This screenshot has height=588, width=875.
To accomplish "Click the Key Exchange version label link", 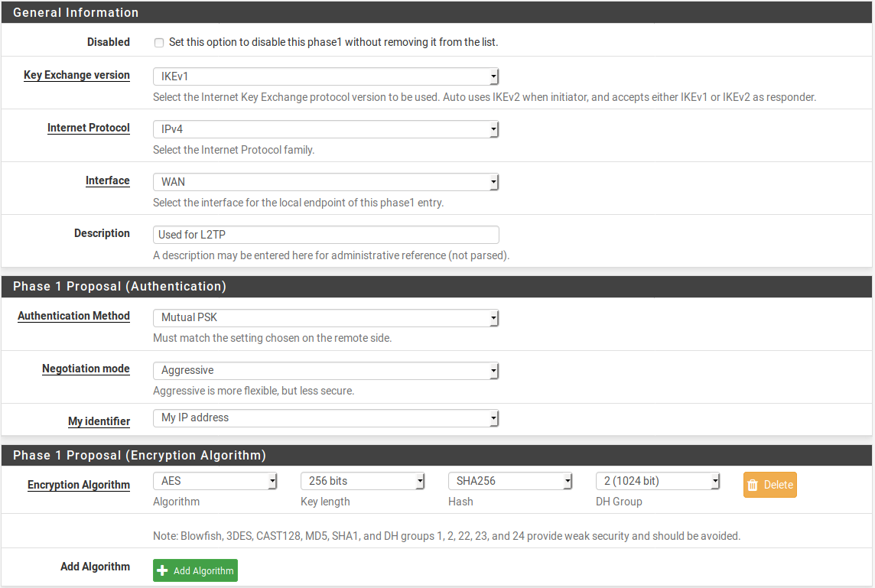I will tap(76, 75).
